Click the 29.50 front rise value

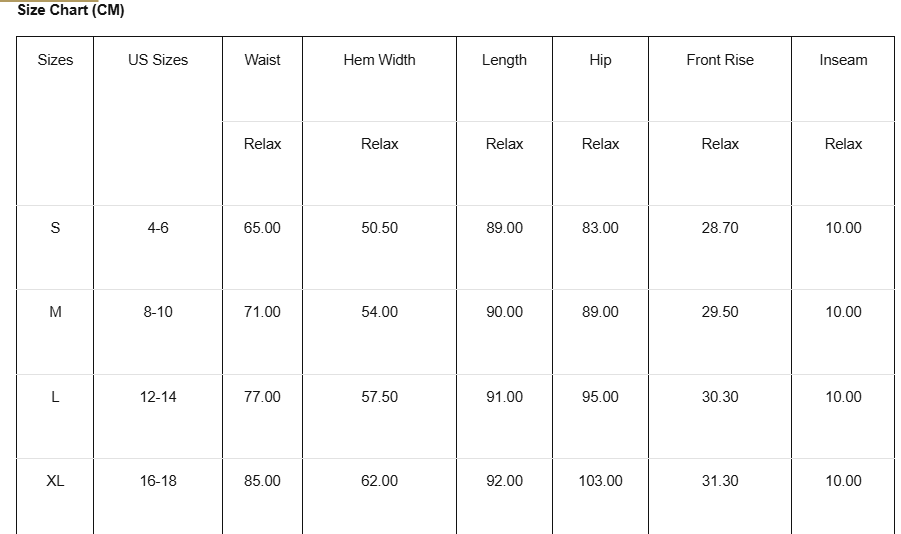[x=720, y=312]
